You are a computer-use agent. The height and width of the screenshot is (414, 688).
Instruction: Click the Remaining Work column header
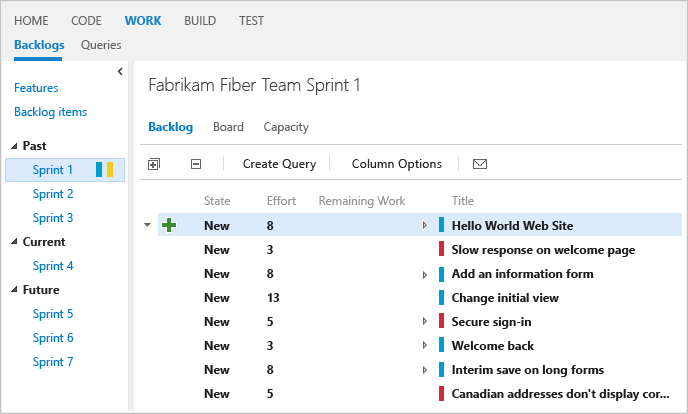(x=362, y=201)
